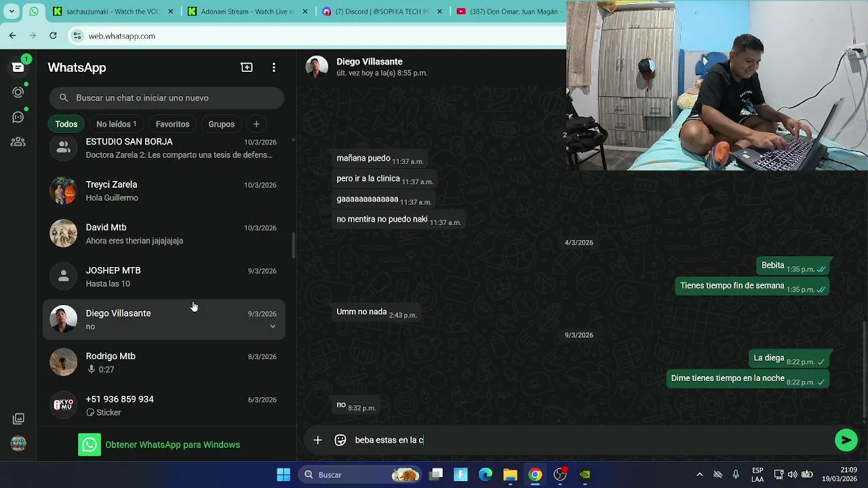Switch to Adonaei Stream browser tab
868x488 pixels.
tap(248, 12)
